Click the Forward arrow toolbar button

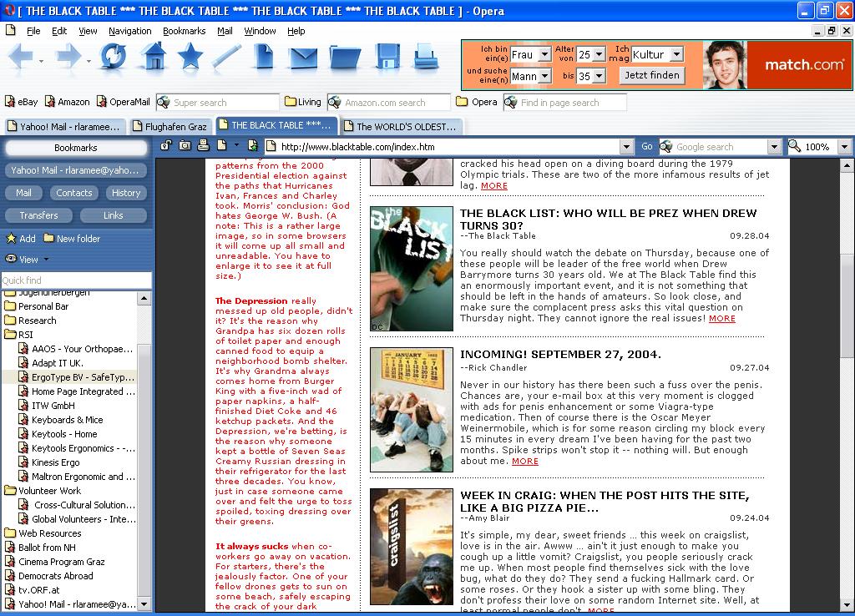68,57
